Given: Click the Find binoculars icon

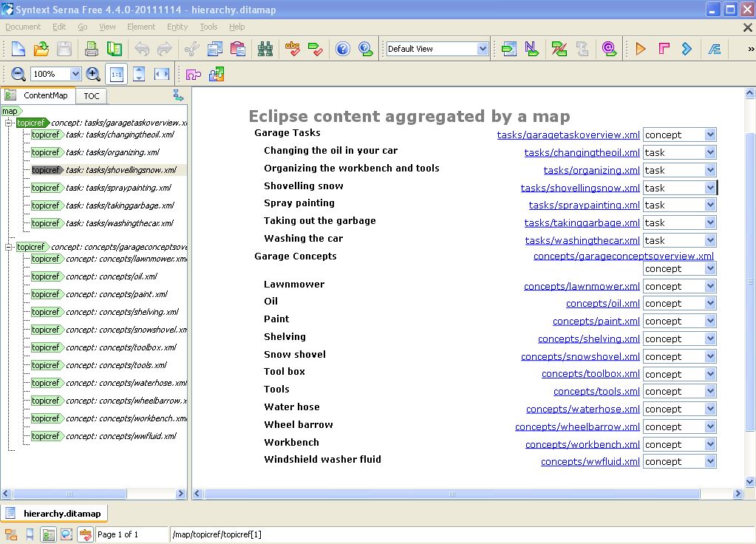Looking at the screenshot, I should 265,49.
